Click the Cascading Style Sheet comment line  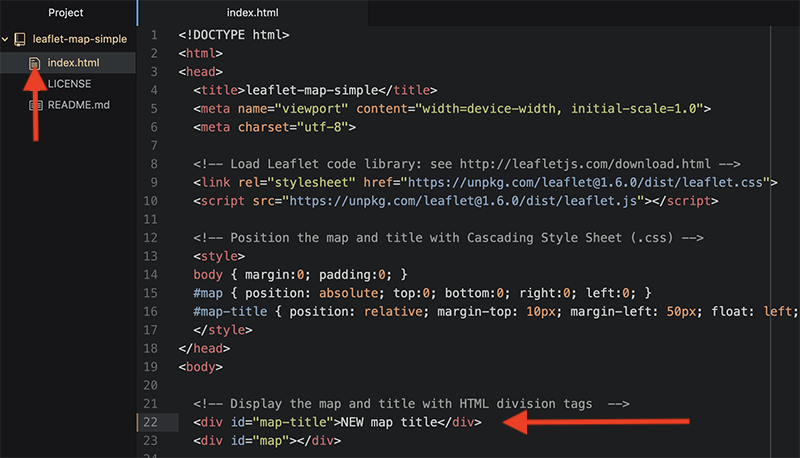click(448, 238)
